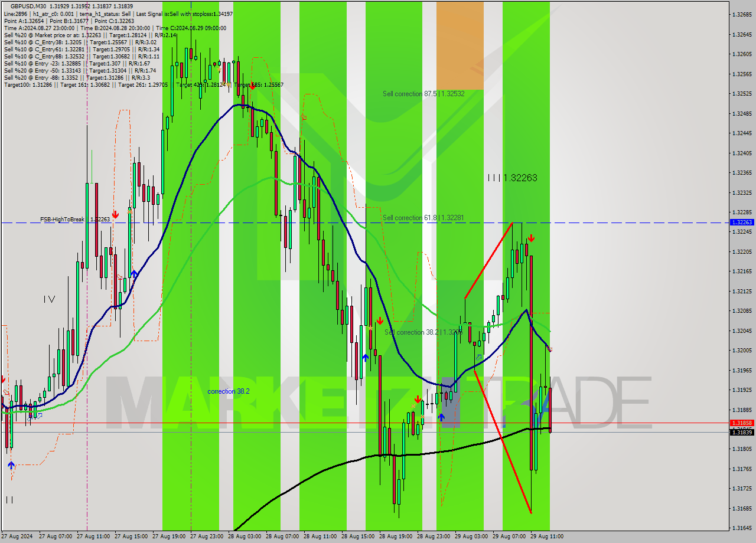Click the '27 Aug 15:00' time axis label
Image resolution: width=756 pixels, height=543 pixels.
click(x=132, y=537)
